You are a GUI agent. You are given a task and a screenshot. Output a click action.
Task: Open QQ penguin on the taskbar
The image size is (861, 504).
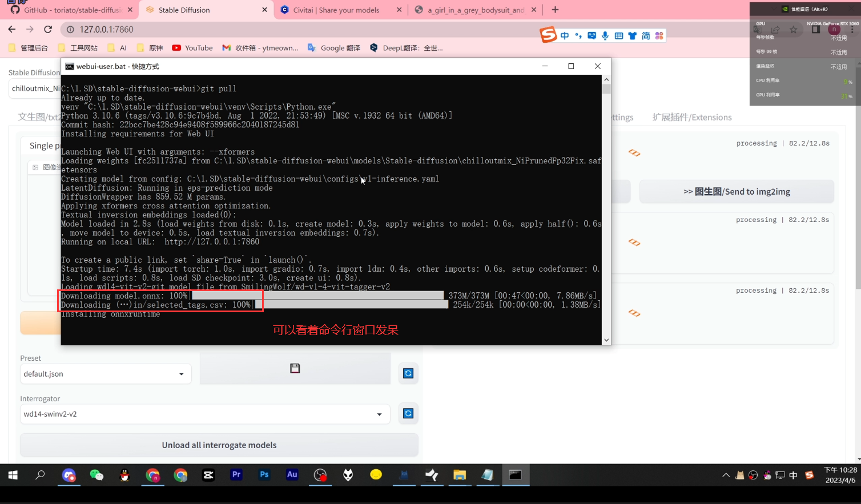click(124, 475)
